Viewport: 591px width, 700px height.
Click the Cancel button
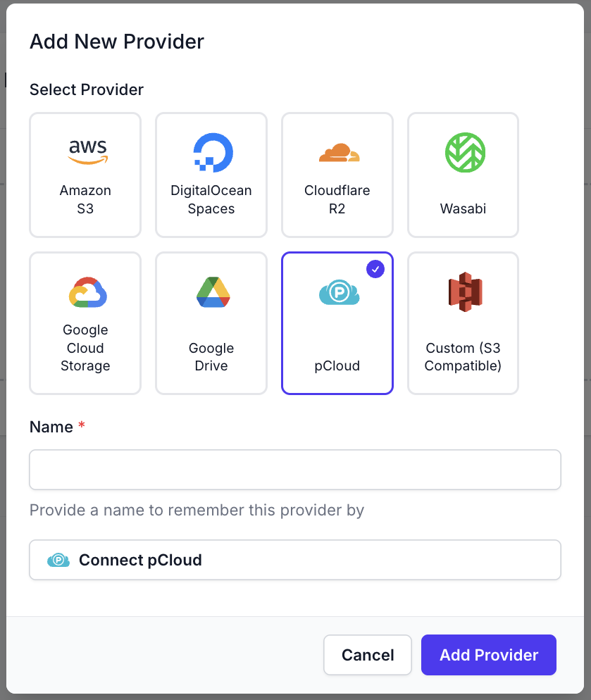click(x=368, y=655)
